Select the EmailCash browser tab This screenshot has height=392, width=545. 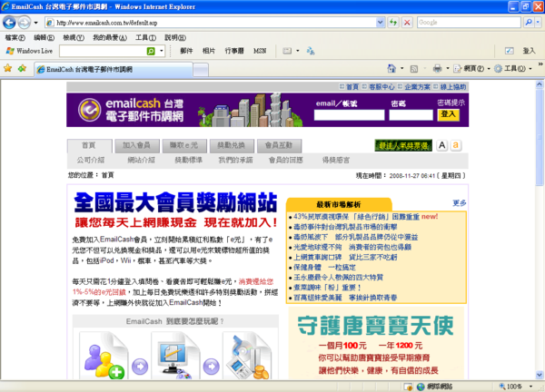(x=114, y=70)
